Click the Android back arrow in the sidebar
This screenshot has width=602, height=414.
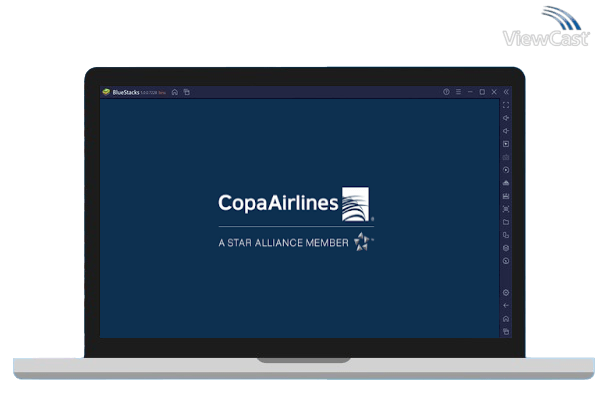(506, 306)
